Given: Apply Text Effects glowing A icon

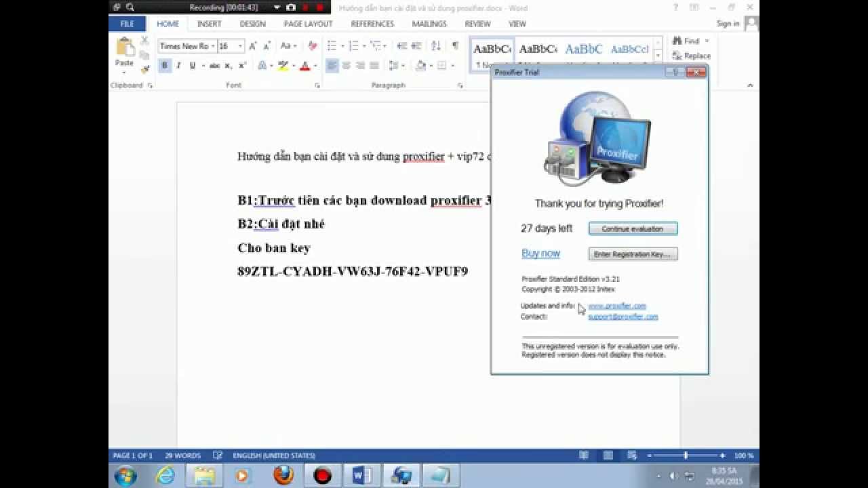Looking at the screenshot, I should [x=262, y=66].
